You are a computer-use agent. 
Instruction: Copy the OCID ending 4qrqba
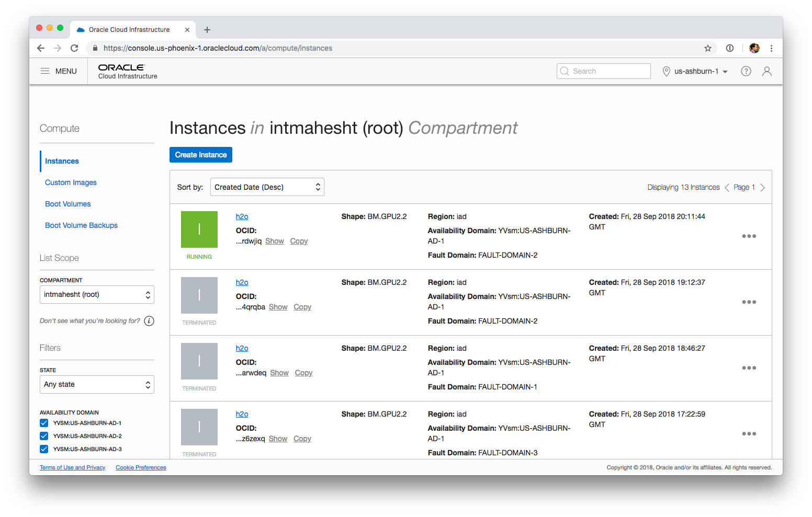point(302,307)
